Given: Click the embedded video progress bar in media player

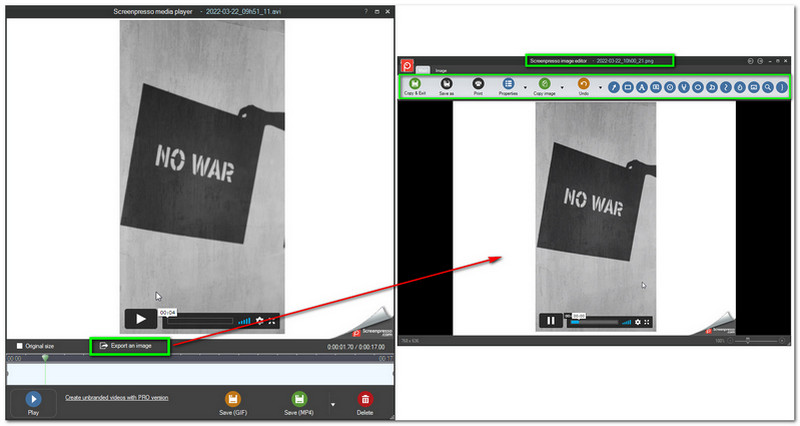Looking at the screenshot, I should tap(200, 321).
